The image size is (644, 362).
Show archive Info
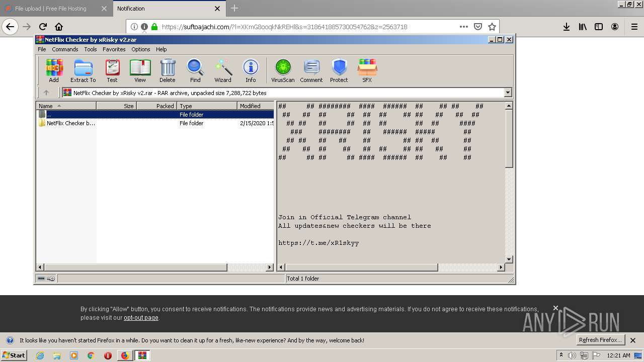[x=251, y=71]
